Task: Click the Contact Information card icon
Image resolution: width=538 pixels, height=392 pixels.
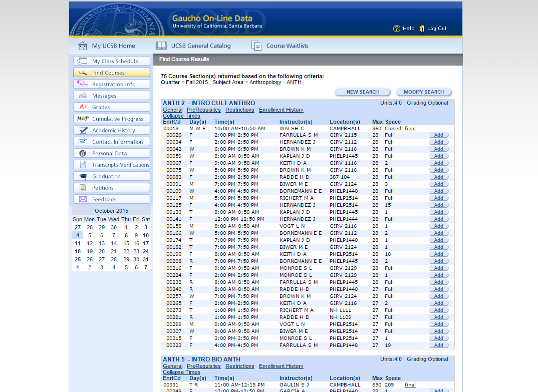Action: click(83, 142)
